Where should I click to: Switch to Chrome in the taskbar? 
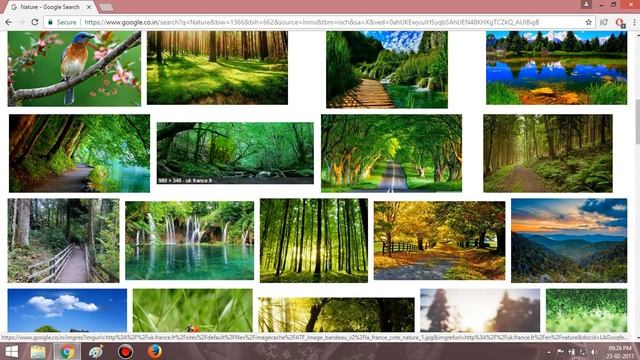click(x=67, y=351)
